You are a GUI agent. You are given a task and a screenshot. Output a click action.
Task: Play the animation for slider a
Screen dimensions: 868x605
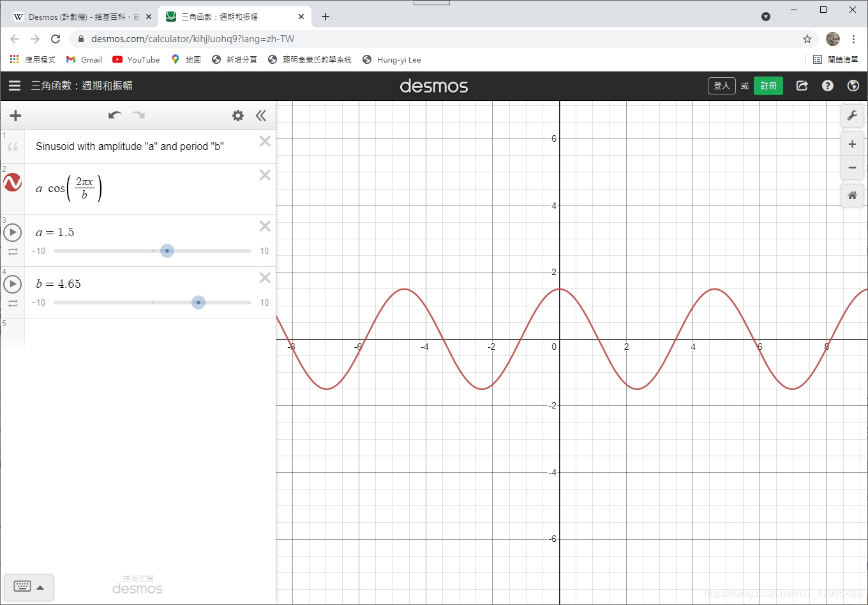click(x=13, y=232)
